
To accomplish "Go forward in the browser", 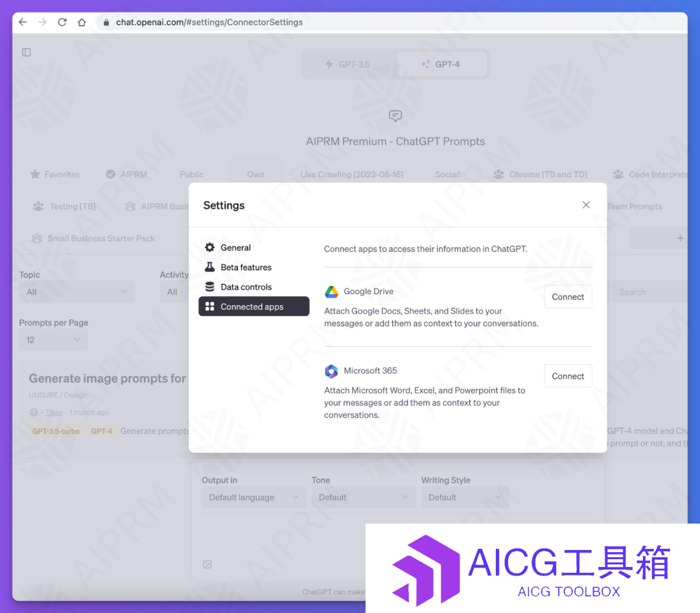I will (42, 22).
